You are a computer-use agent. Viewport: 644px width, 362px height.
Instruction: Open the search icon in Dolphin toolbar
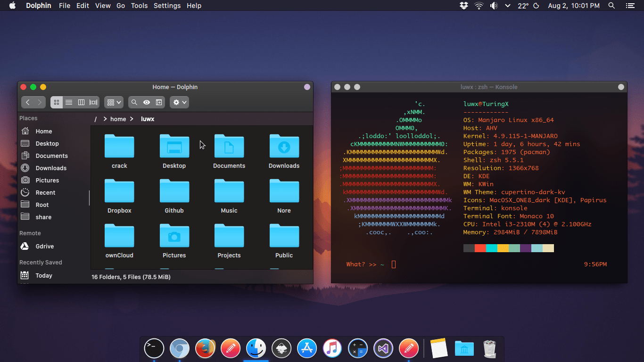click(x=134, y=102)
